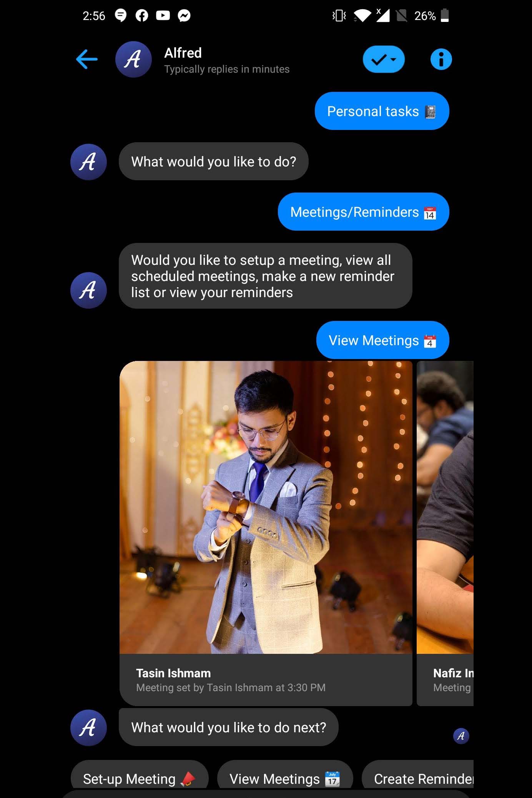Tap the YouTube notification icon in status bar
The height and width of the screenshot is (798, 532).
pos(163,15)
